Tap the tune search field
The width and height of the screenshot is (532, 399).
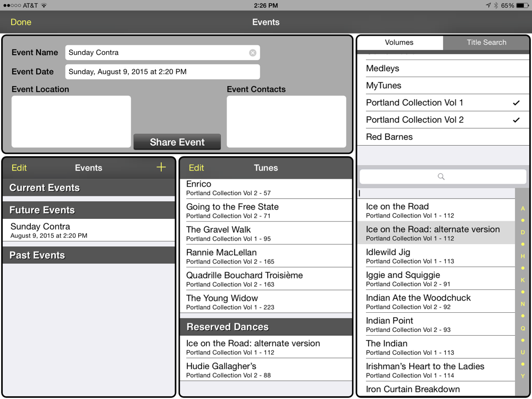[x=443, y=177]
